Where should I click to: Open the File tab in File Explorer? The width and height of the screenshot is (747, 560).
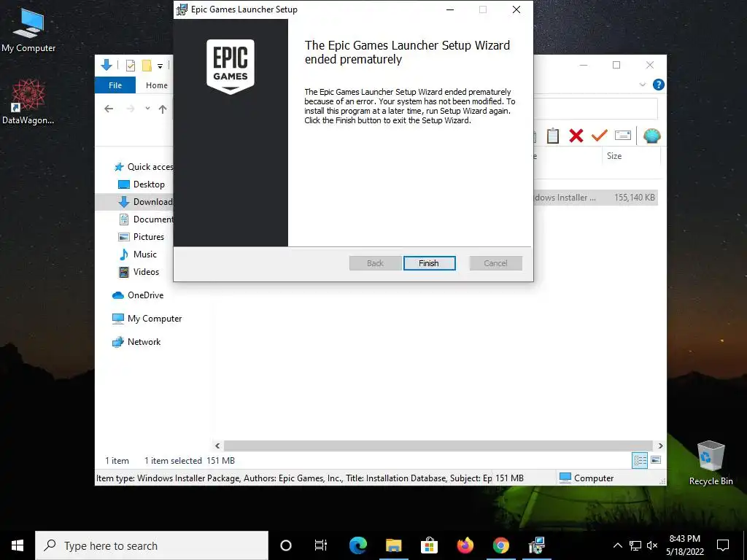click(x=115, y=85)
